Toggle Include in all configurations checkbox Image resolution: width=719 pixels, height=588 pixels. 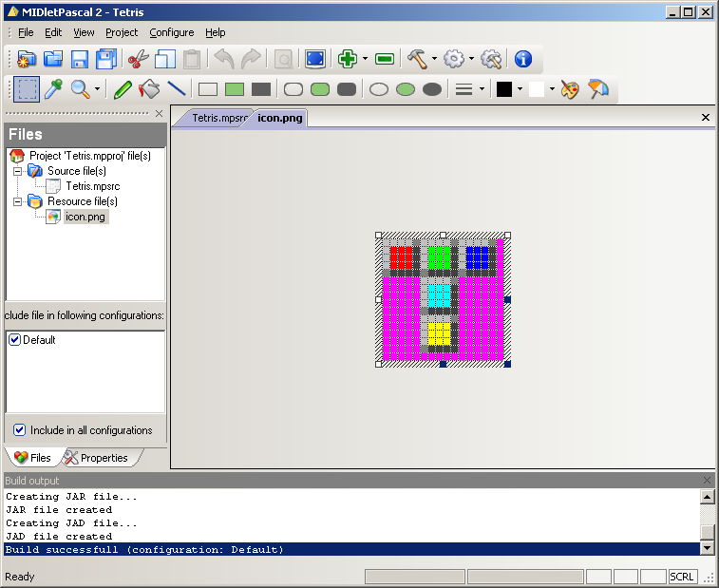tap(20, 430)
